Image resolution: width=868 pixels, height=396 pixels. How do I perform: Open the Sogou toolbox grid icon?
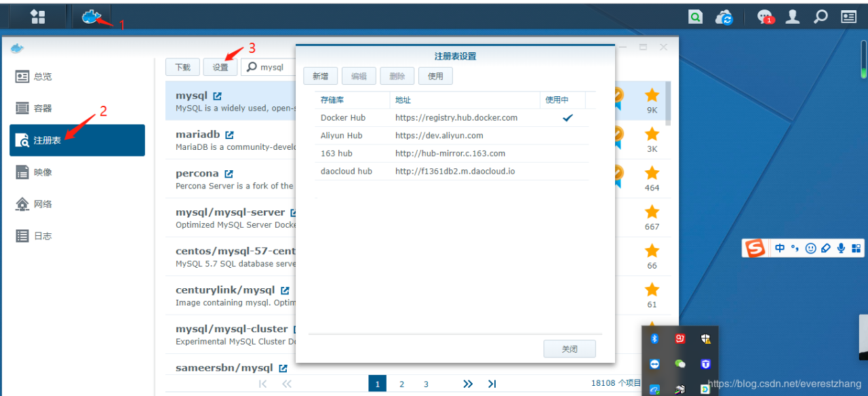856,248
